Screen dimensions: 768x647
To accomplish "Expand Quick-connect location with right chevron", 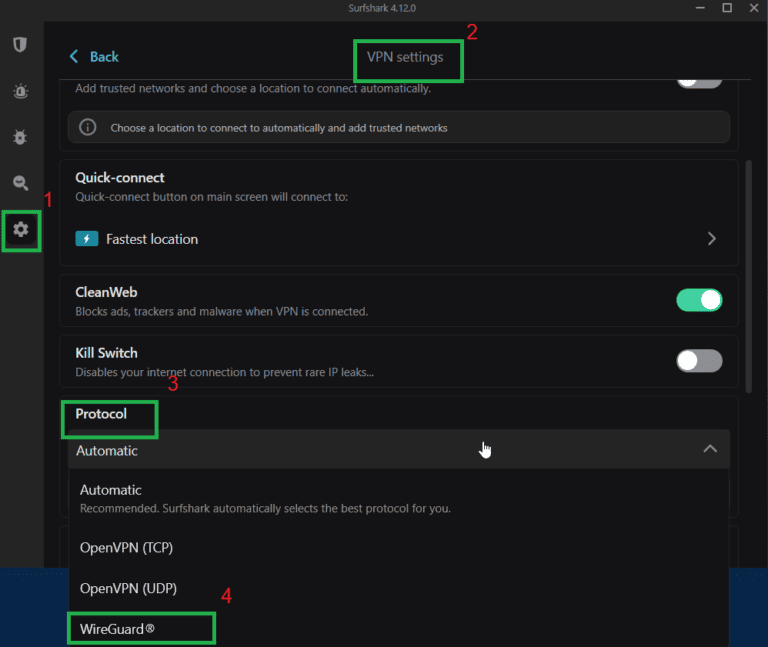I will tap(711, 239).
